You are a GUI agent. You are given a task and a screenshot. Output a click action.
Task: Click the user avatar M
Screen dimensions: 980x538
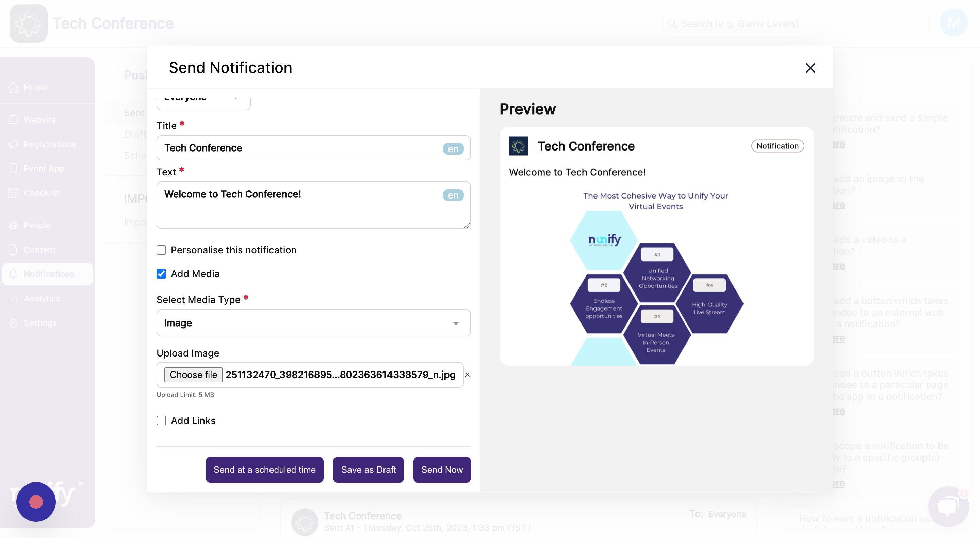(953, 23)
